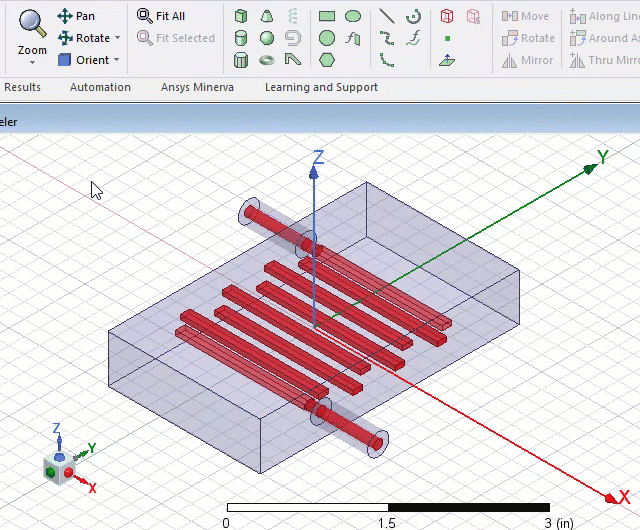640x530 pixels.
Task: Click the Draw Ellipse icon
Action: click(x=353, y=16)
